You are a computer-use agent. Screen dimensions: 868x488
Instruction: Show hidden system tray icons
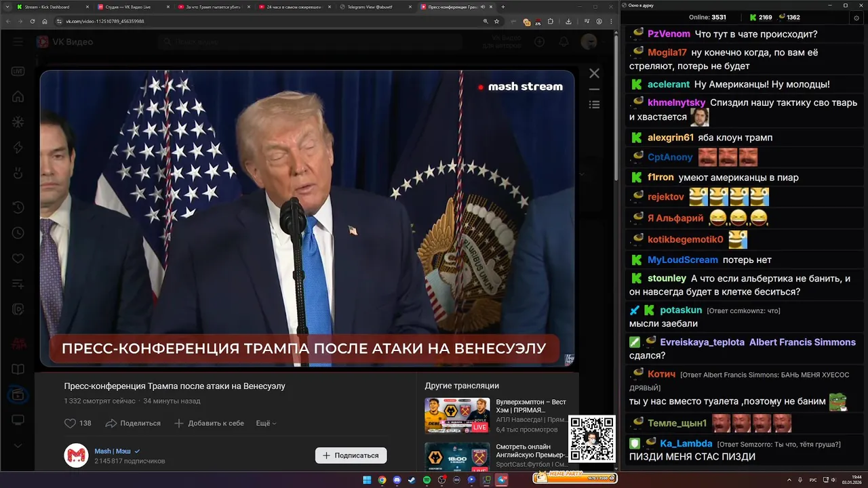click(788, 480)
